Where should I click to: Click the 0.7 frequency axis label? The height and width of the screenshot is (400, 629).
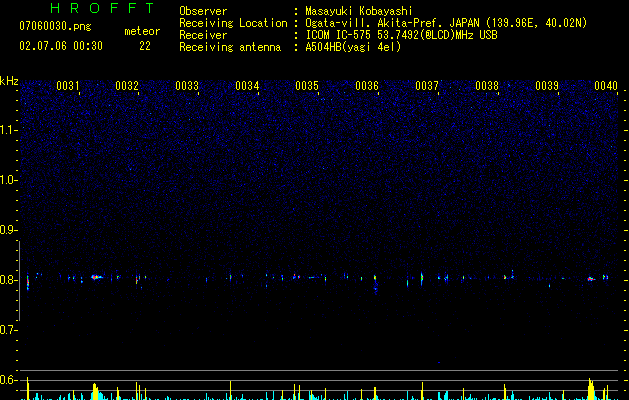(8, 330)
